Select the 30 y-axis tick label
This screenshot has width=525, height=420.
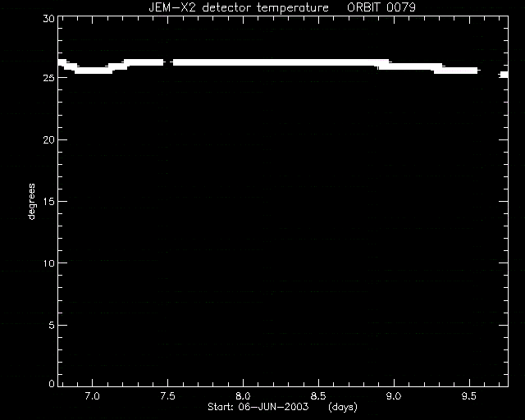(48, 18)
